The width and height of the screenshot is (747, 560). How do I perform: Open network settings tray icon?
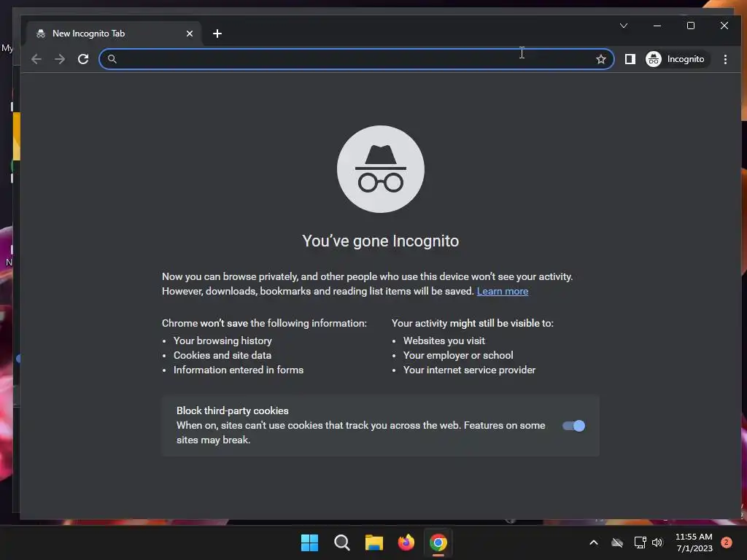[x=640, y=542]
